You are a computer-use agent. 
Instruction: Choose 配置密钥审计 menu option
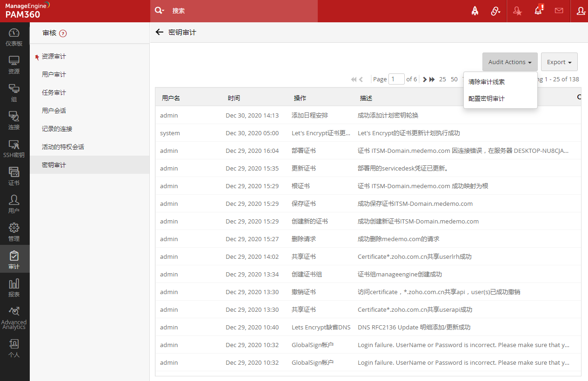[x=487, y=99]
